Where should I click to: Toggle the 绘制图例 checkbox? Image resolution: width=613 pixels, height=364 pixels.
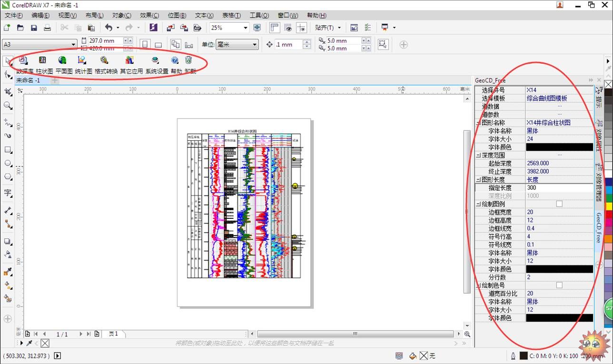point(559,204)
